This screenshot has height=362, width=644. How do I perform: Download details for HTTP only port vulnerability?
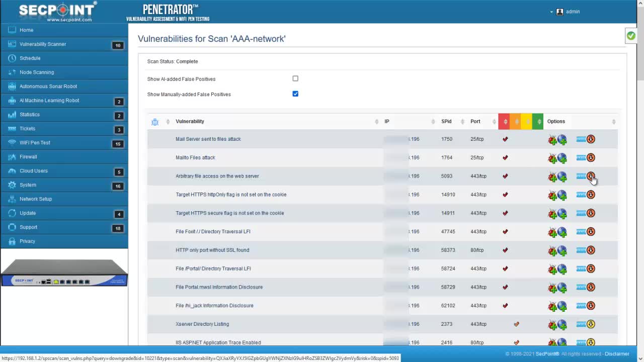pos(591,250)
